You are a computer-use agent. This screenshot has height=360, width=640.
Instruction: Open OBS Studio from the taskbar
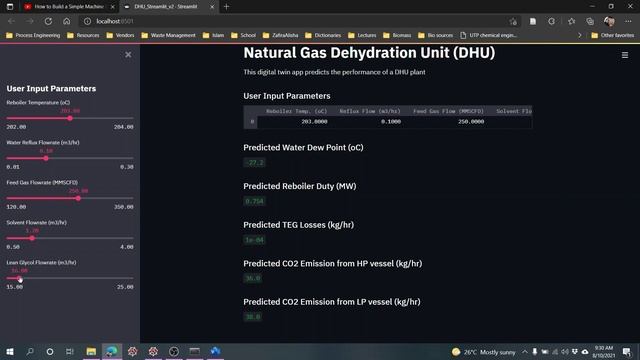174,351
